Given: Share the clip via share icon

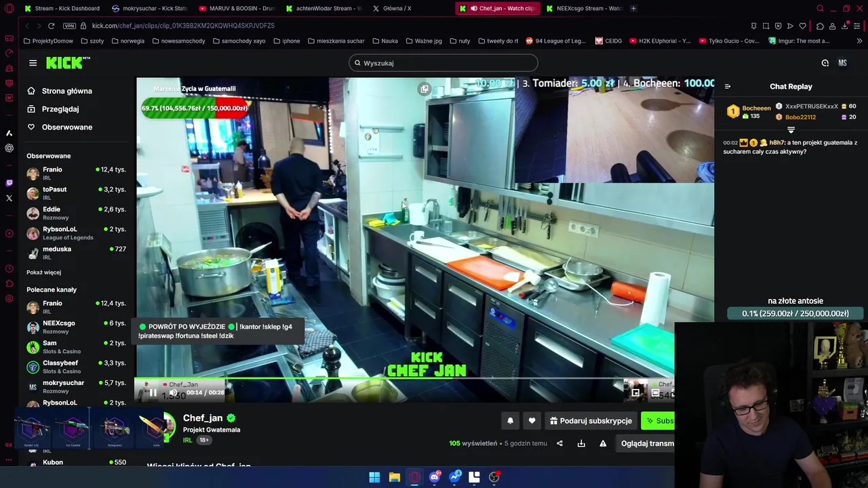Looking at the screenshot, I should tap(559, 443).
